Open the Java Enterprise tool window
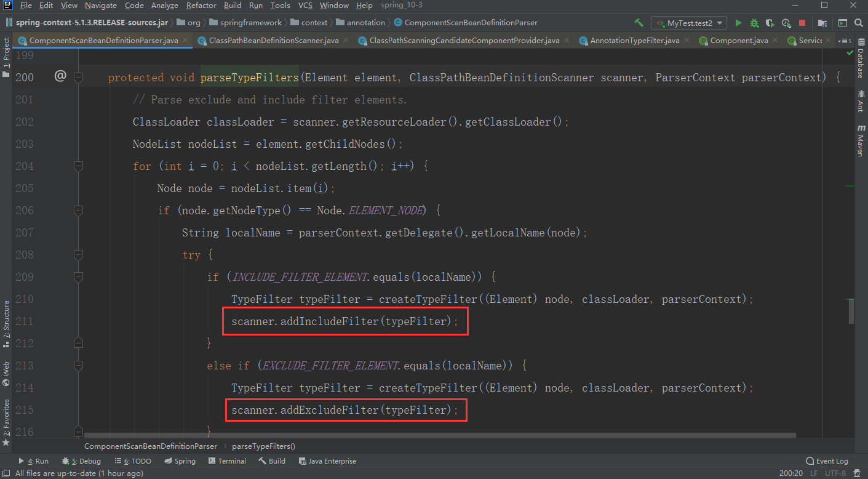 coord(327,461)
